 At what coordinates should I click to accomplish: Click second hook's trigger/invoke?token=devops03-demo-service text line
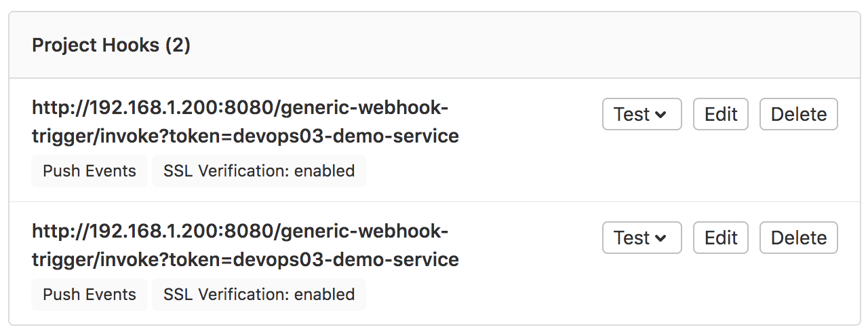245,260
